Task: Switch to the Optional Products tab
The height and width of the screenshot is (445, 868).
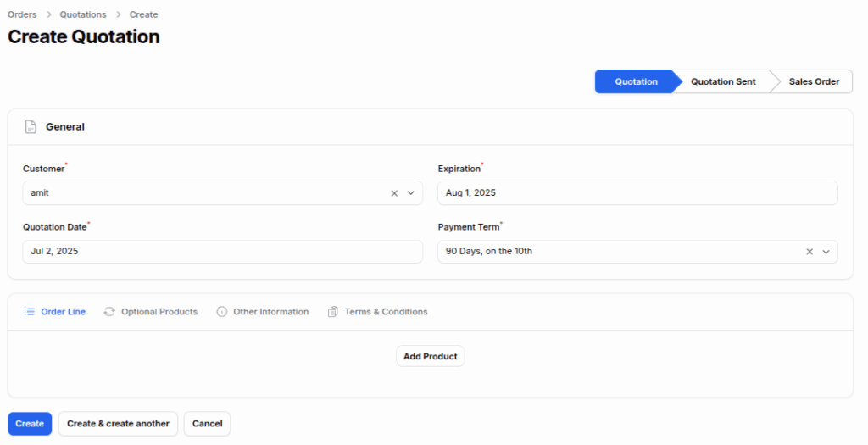Action: (x=151, y=312)
